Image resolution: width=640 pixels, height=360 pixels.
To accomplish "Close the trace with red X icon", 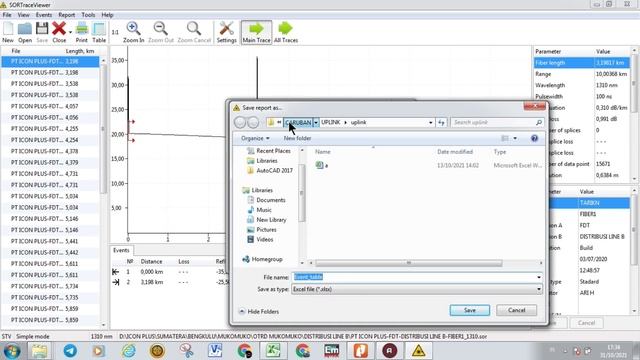I will 59,32.
